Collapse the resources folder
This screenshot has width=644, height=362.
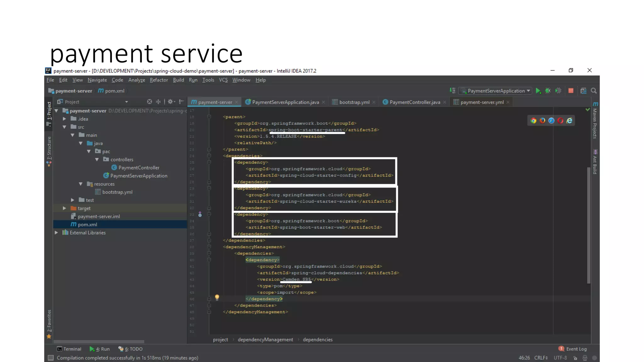(81, 184)
